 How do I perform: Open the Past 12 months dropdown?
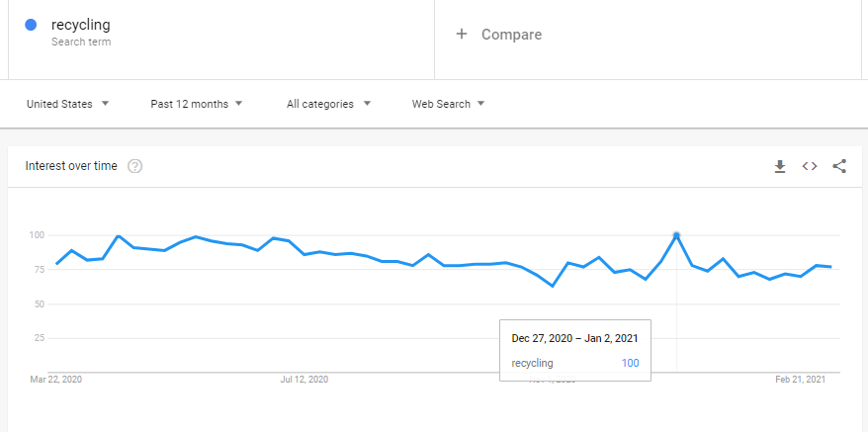[196, 104]
